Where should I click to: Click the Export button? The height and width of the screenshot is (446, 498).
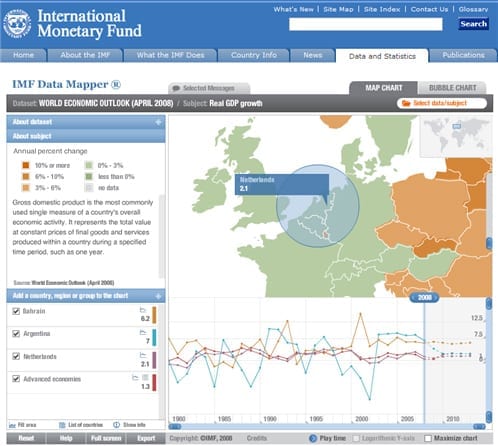146,438
